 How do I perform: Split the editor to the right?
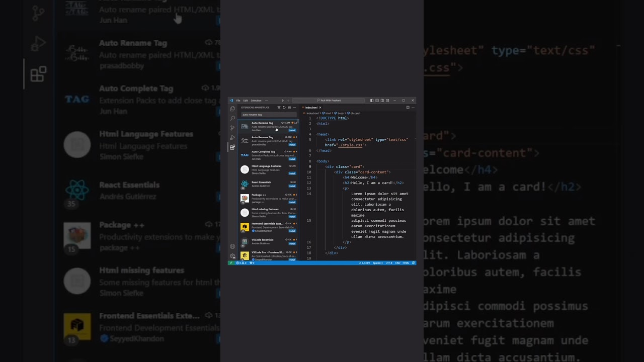click(x=408, y=108)
